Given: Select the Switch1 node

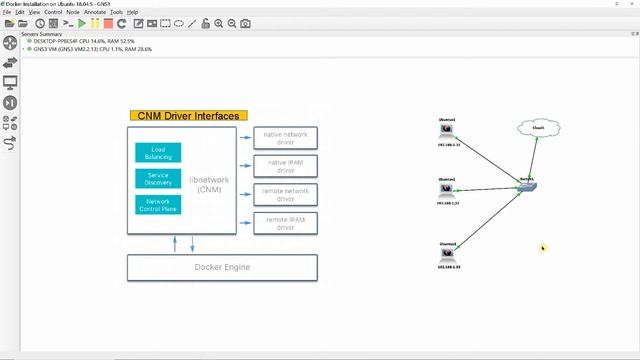Looking at the screenshot, I should 527,187.
